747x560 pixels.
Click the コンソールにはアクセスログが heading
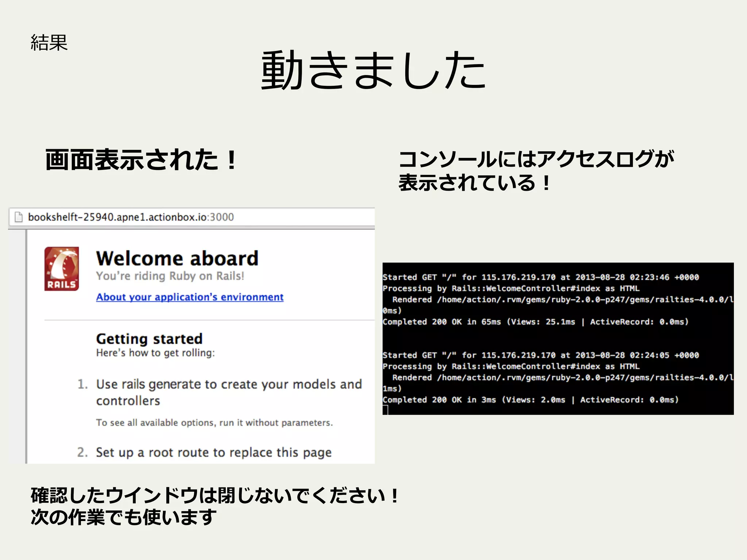537,159
